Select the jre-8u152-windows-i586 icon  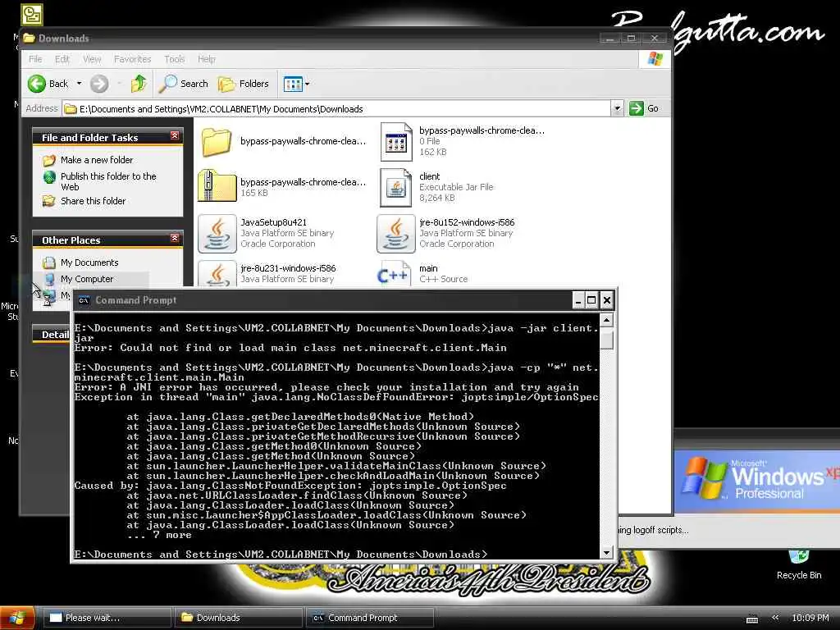tap(396, 234)
